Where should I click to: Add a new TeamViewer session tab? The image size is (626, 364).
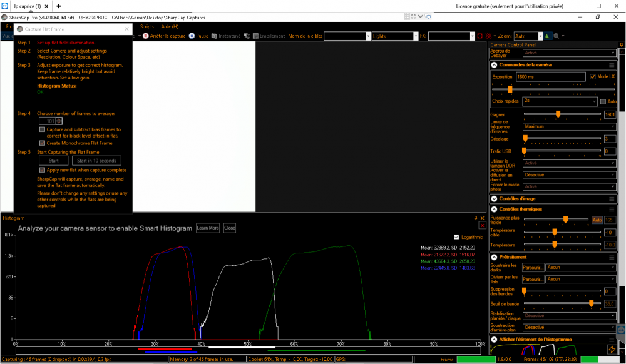(x=59, y=6)
